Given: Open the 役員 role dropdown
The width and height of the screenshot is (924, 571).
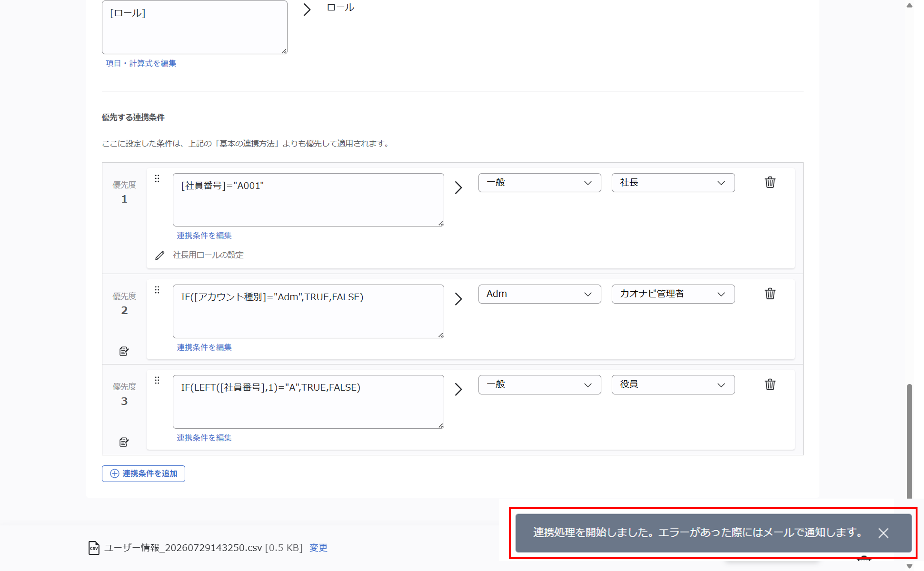Looking at the screenshot, I should click(x=673, y=385).
